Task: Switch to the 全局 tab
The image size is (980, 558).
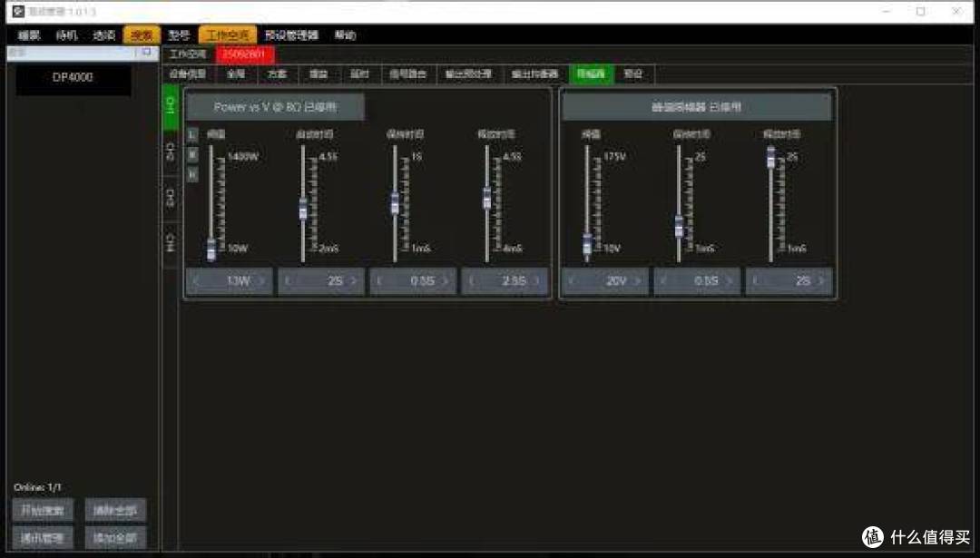Action: pyautogui.click(x=236, y=73)
